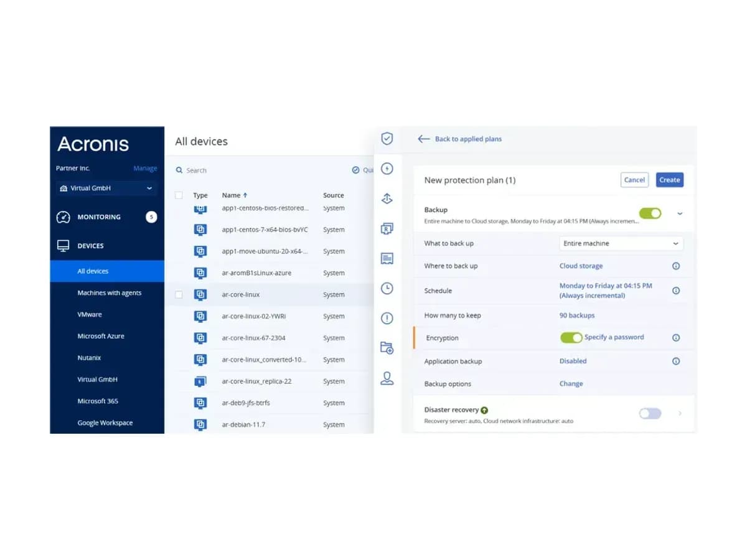Click the Disabled application backup link
Viewport: 747px width, 560px height.
click(x=573, y=361)
